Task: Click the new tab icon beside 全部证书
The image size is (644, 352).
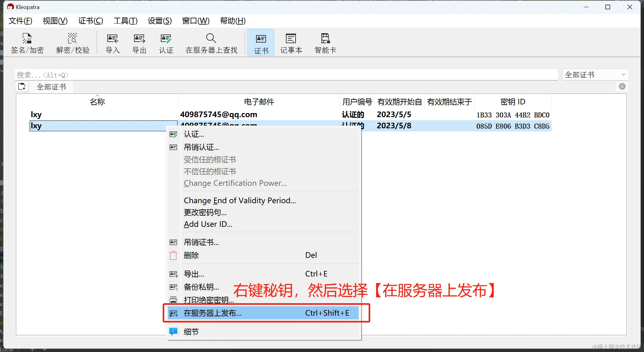Action: tap(22, 87)
